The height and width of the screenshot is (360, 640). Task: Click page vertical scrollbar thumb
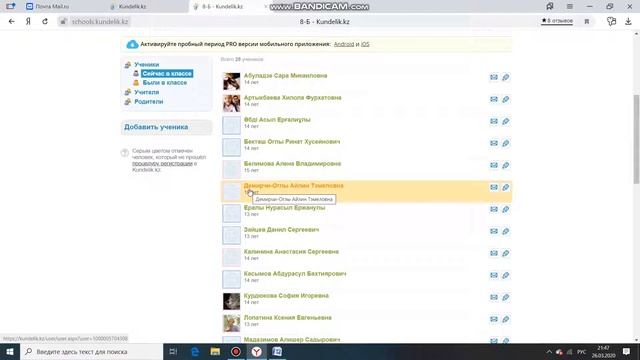(x=636, y=139)
